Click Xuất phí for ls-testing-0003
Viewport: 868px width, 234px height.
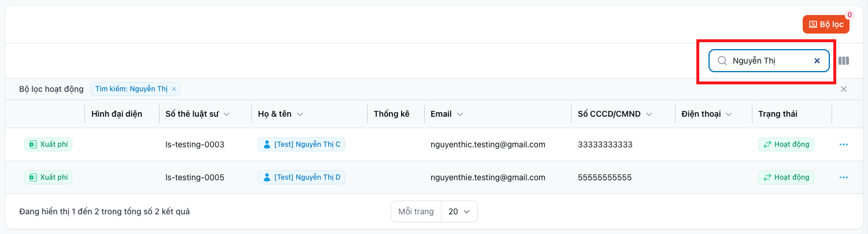pyautogui.click(x=48, y=144)
